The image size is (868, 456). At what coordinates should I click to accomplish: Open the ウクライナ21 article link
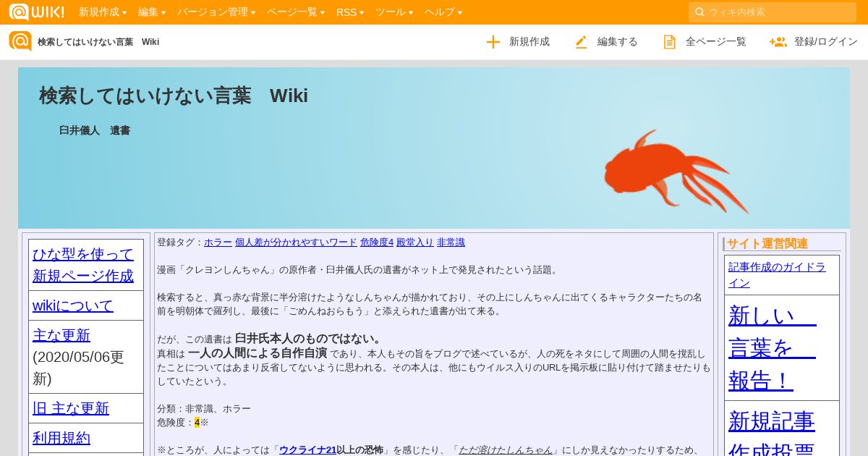(x=307, y=450)
